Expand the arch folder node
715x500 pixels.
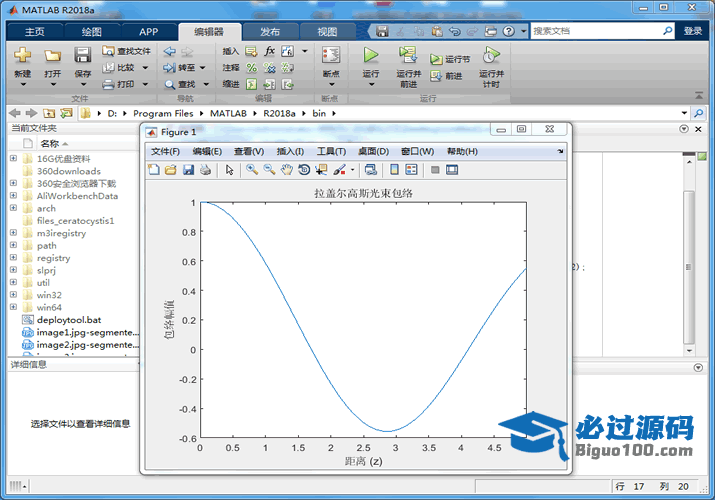pos(13,208)
